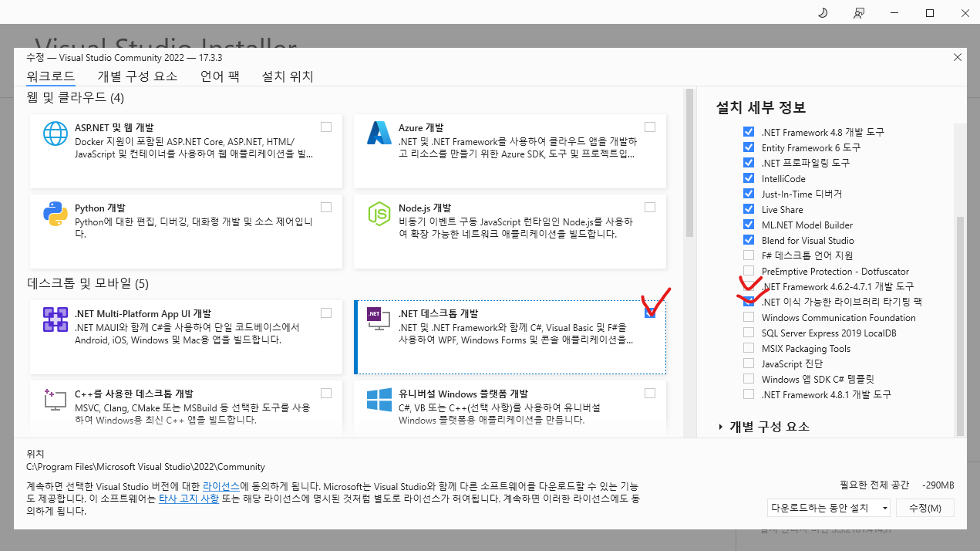Switch to the 워크로드 tab
The image size is (980, 551).
click(x=51, y=76)
